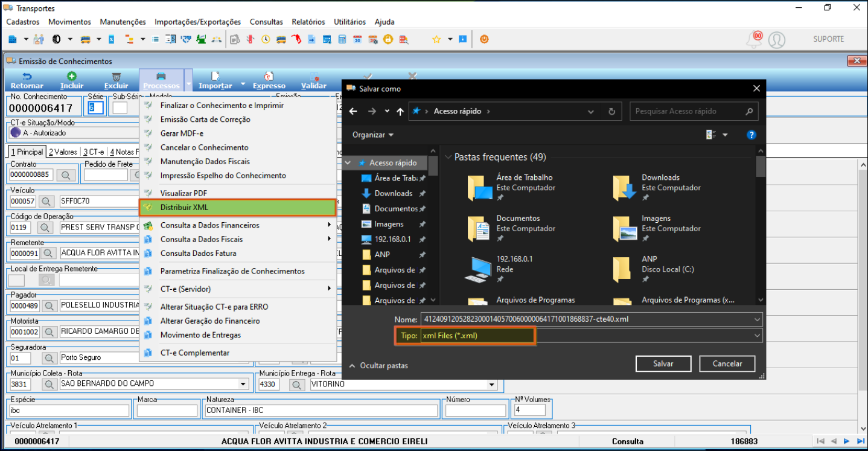Open the calculator toolbar icon
Viewport: 868px width, 451px height.
point(342,39)
